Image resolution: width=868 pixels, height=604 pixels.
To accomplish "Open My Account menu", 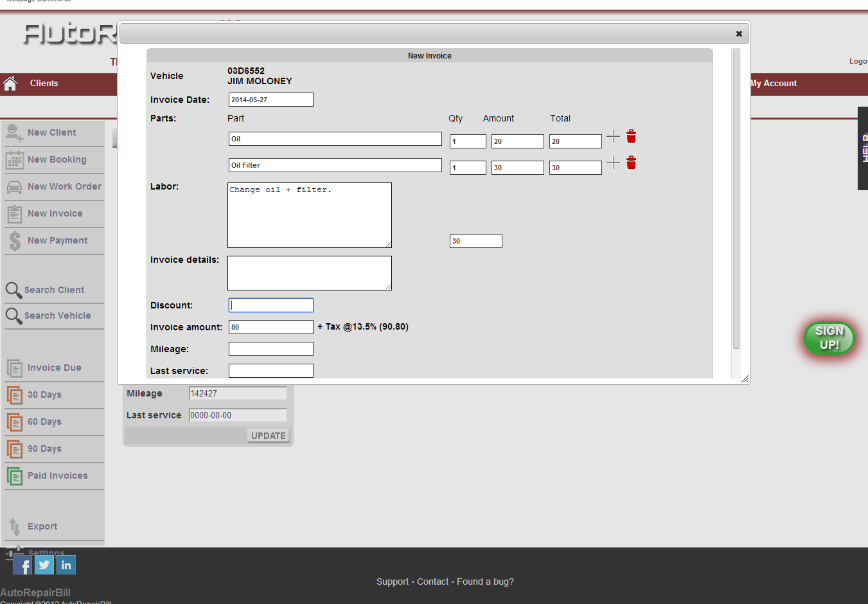I will [774, 84].
